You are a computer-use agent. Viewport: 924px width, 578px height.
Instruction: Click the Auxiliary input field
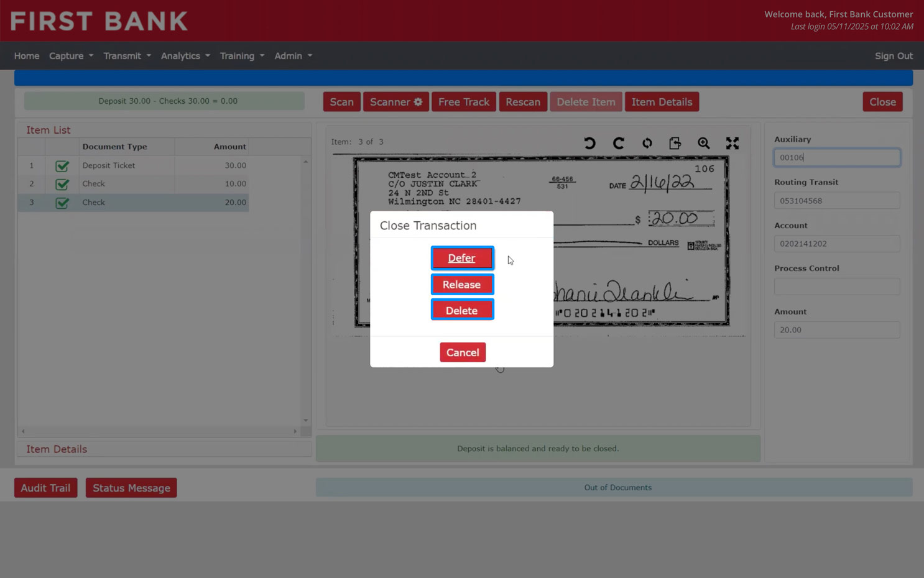837,158
